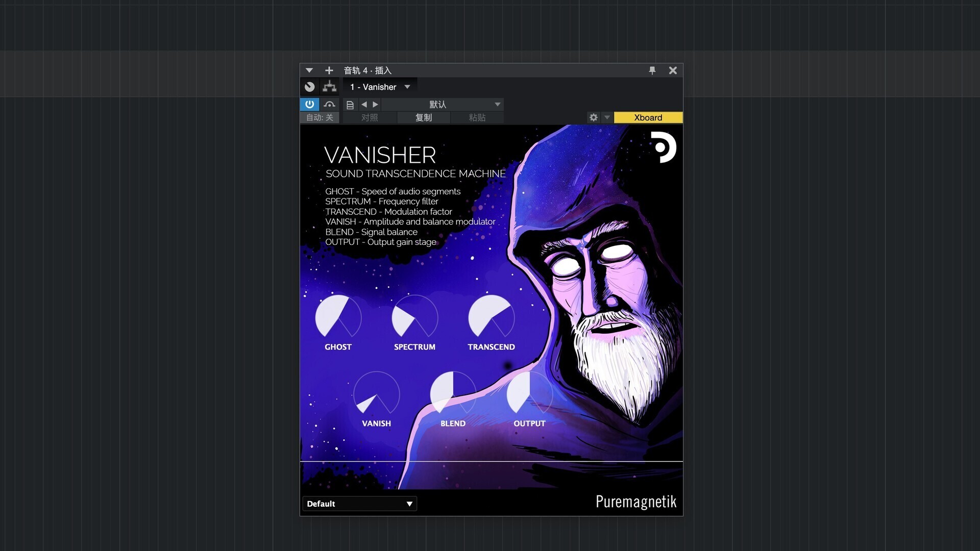Click the GHOST knob

(x=338, y=316)
